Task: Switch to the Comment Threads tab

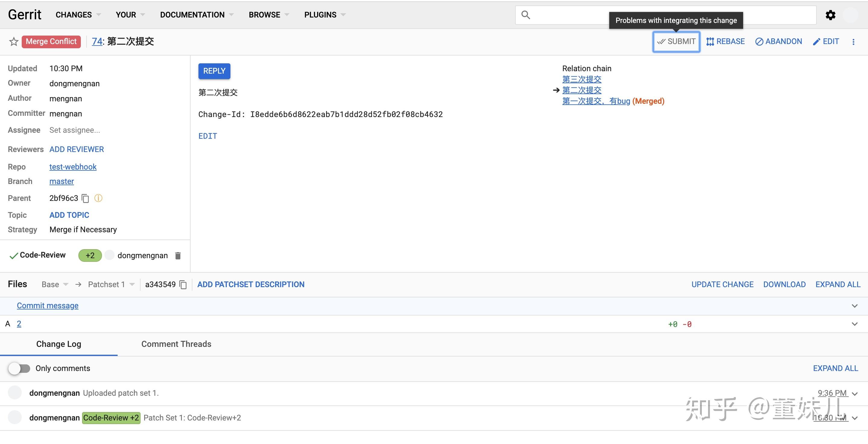Action: coord(176,344)
